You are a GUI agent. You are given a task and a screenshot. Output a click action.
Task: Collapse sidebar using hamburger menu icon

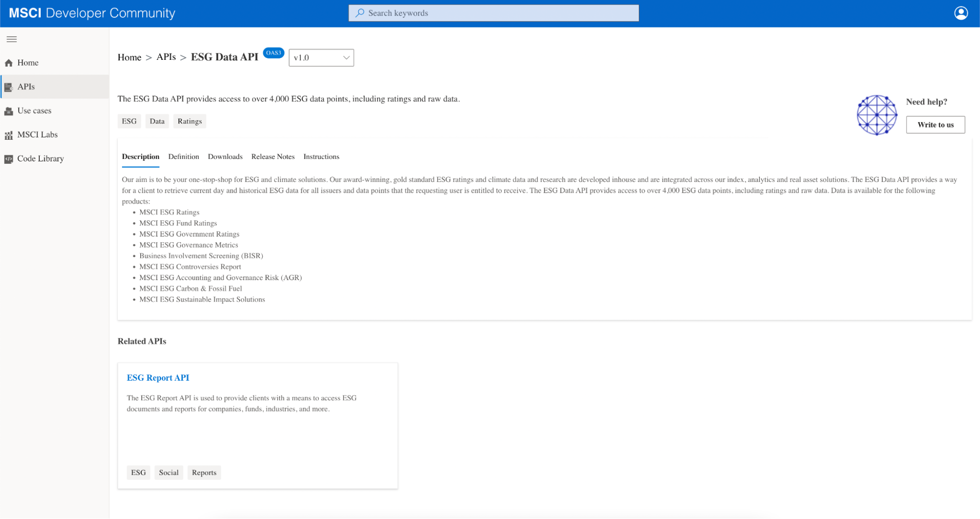pos(12,39)
